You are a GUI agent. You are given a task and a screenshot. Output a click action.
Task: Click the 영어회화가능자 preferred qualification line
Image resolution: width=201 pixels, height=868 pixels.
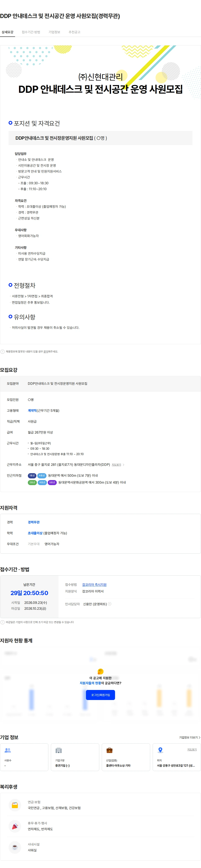click(28, 236)
